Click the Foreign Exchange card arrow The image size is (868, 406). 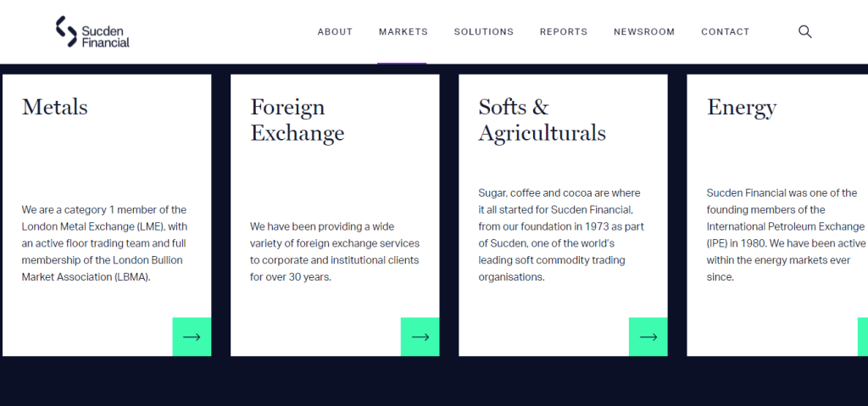(420, 336)
